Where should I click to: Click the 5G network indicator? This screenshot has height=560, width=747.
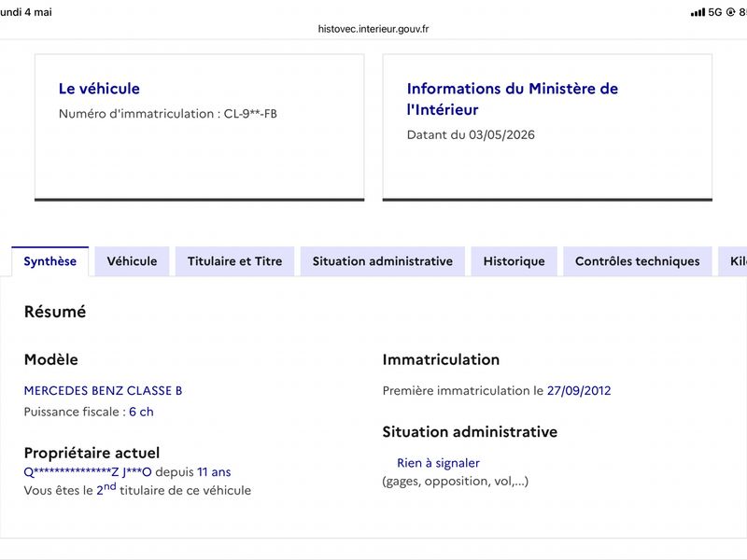(x=715, y=12)
